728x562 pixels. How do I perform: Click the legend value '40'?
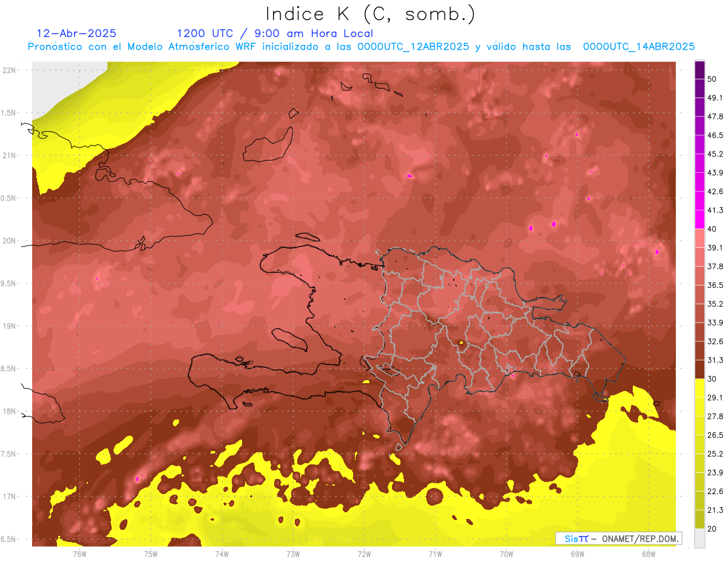712,229
